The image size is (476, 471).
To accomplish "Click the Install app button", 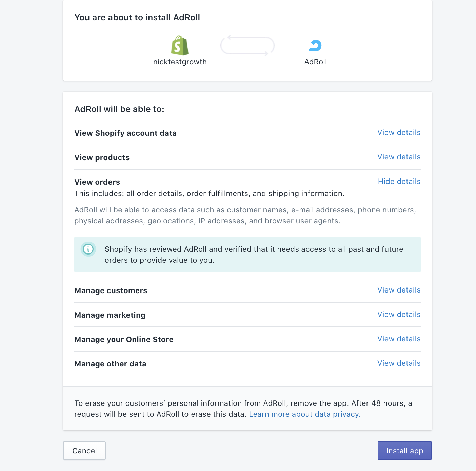I will tap(405, 451).
